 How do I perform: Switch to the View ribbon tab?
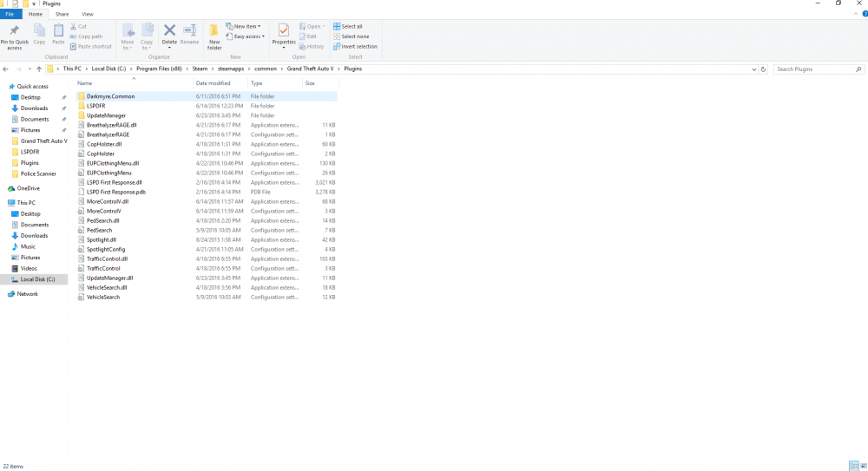click(88, 15)
